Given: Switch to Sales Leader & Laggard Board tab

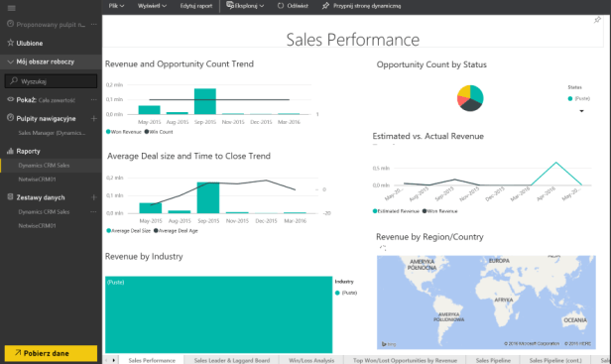Looking at the screenshot, I should [x=232, y=360].
